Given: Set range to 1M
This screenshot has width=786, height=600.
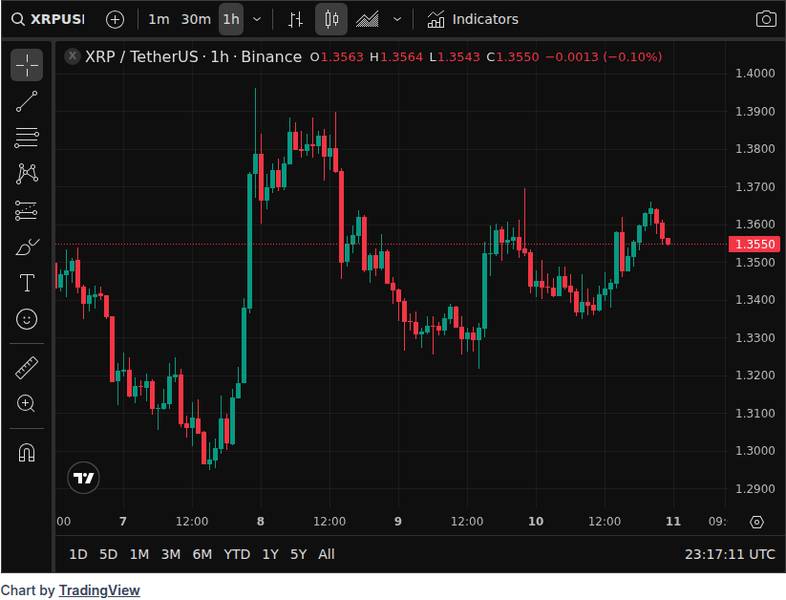Looking at the screenshot, I should [139, 554].
